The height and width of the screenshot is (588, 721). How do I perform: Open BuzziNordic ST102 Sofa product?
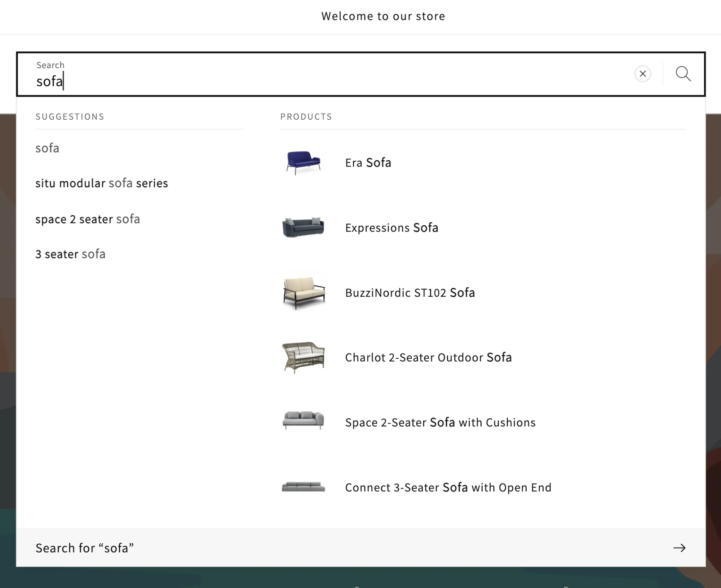click(410, 292)
